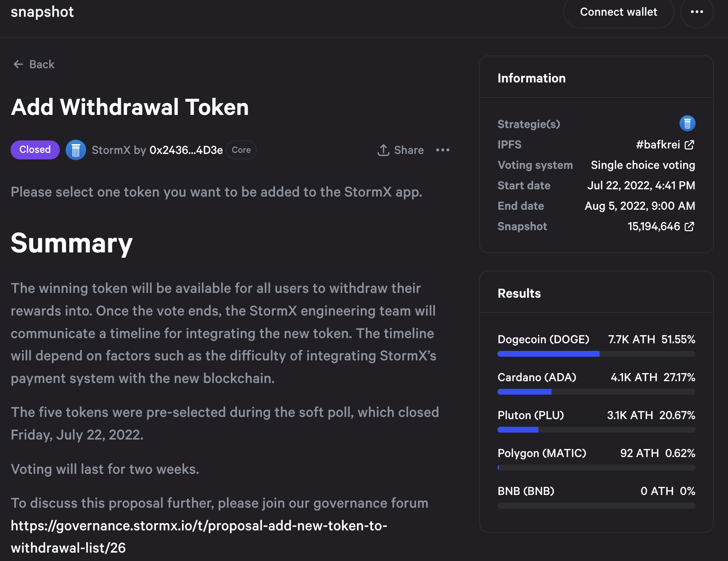The height and width of the screenshot is (561, 728).
Task: Click the start date Jul 22, 2022, 4:41 PM
Action: pos(641,186)
